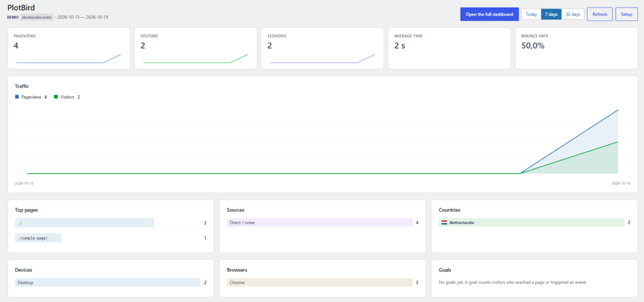Click the Sessions stat card
The image size is (644, 302).
(x=322, y=48)
